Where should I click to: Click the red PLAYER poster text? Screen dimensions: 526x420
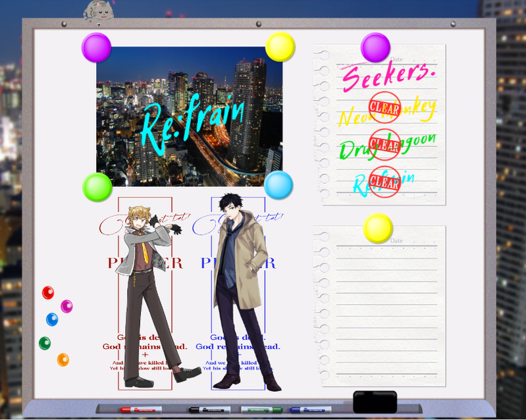coord(145,263)
